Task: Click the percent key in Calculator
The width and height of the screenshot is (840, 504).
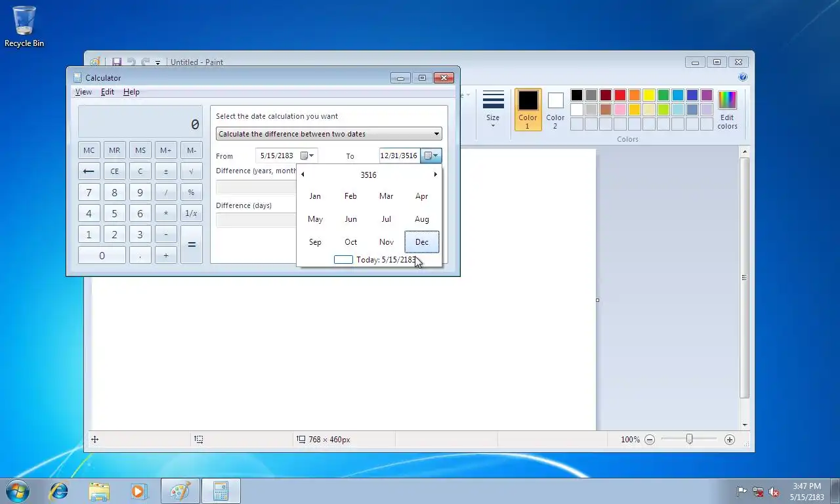Action: pyautogui.click(x=191, y=192)
